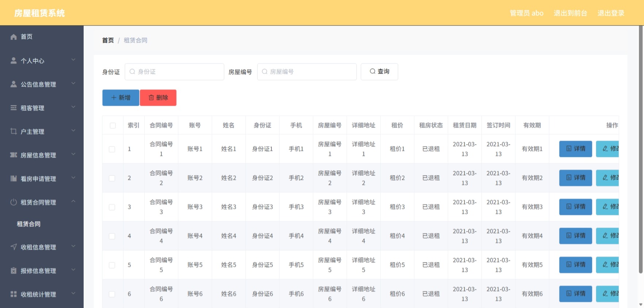644x308 pixels.
Task: Expand 报修信息管理 with its chevron arrow
Action: [x=73, y=270]
